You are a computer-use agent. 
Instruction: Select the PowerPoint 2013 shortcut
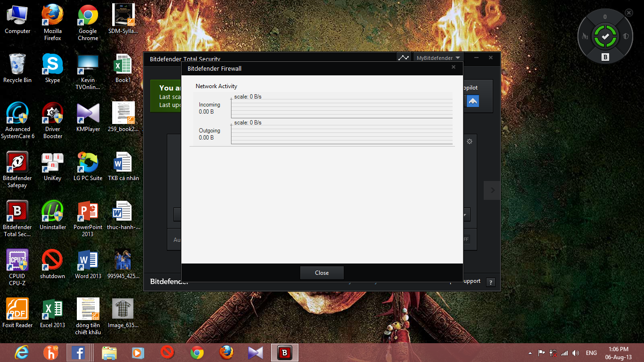[88, 219]
